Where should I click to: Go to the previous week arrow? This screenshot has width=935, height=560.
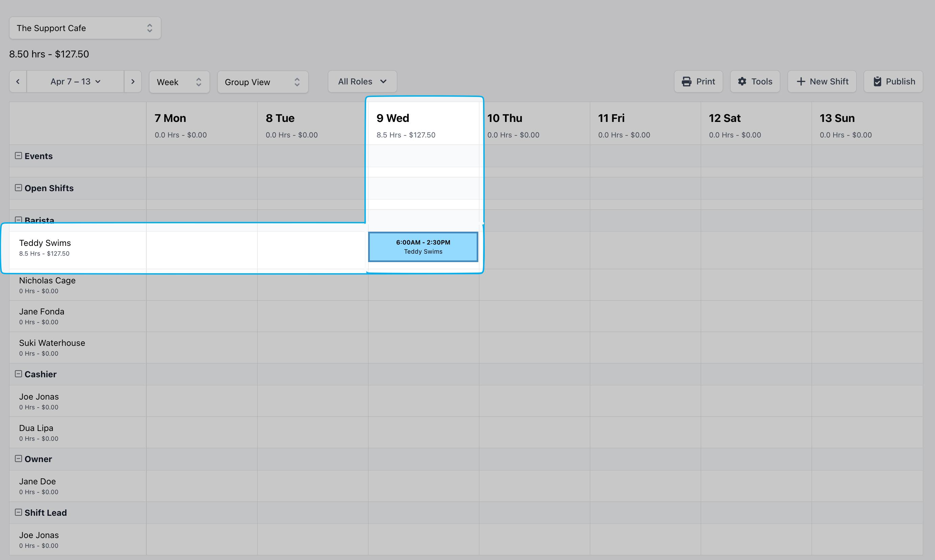(18, 81)
